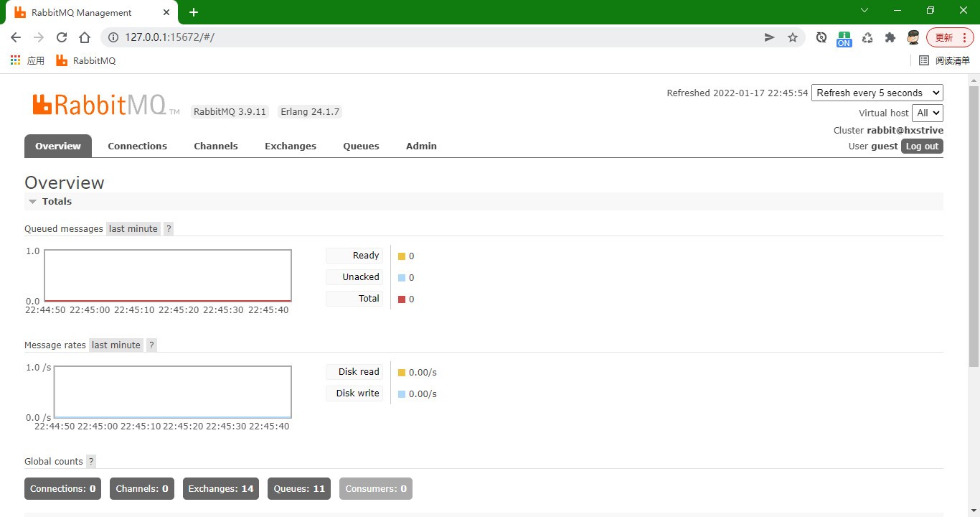The width and height of the screenshot is (980, 517).
Task: Click the cluster name rabbit@hxstrive
Action: 905,131
